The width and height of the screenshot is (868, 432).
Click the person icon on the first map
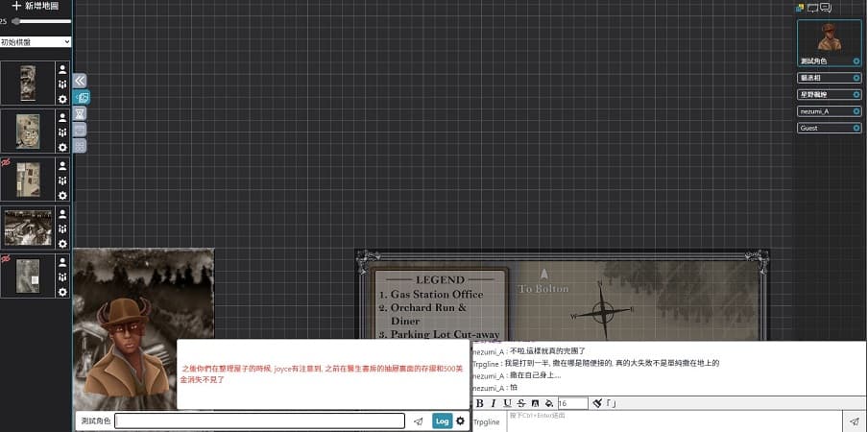tap(62, 69)
